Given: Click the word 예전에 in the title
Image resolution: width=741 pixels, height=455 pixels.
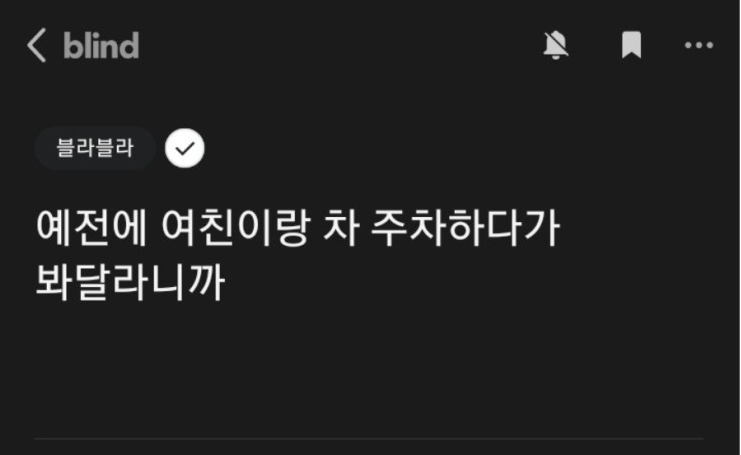Looking at the screenshot, I should [x=92, y=228].
